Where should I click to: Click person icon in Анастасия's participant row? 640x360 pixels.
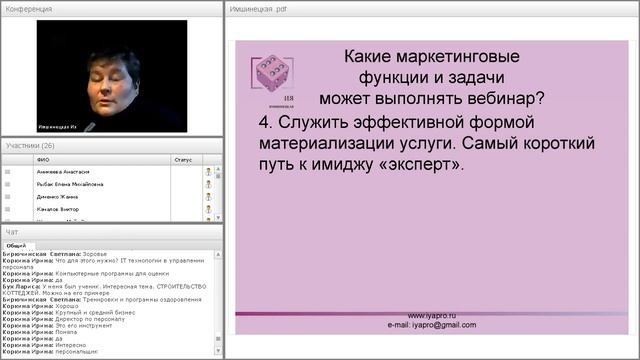[x=209, y=172]
